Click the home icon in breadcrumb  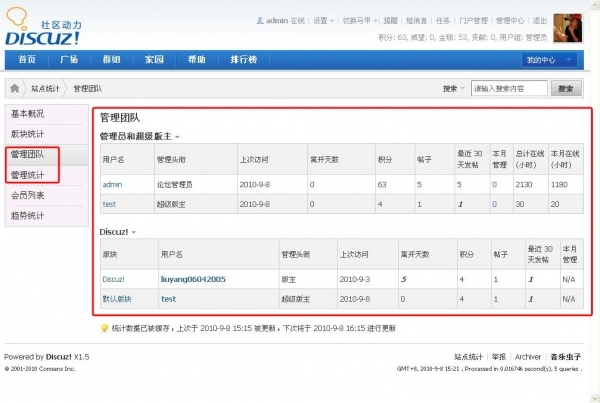(15, 88)
